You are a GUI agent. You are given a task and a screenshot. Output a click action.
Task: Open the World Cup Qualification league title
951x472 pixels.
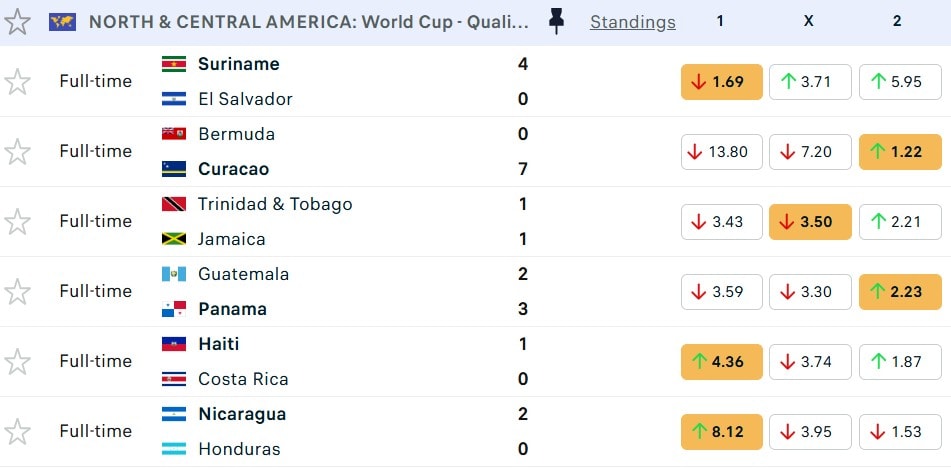pyautogui.click(x=309, y=22)
